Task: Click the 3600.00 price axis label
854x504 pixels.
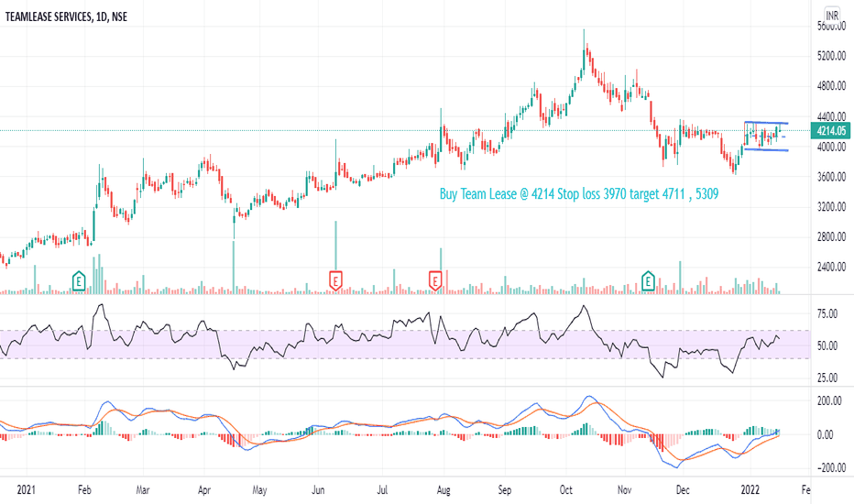Action: (x=832, y=177)
